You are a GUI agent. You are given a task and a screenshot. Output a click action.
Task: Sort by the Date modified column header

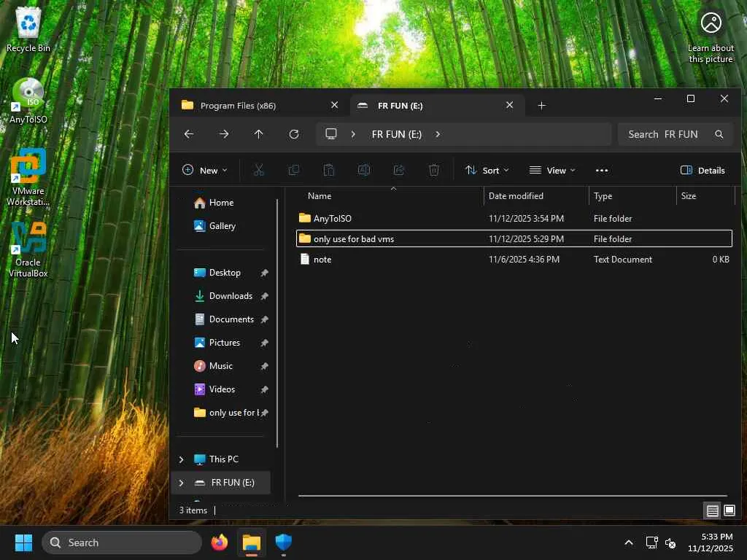516,196
